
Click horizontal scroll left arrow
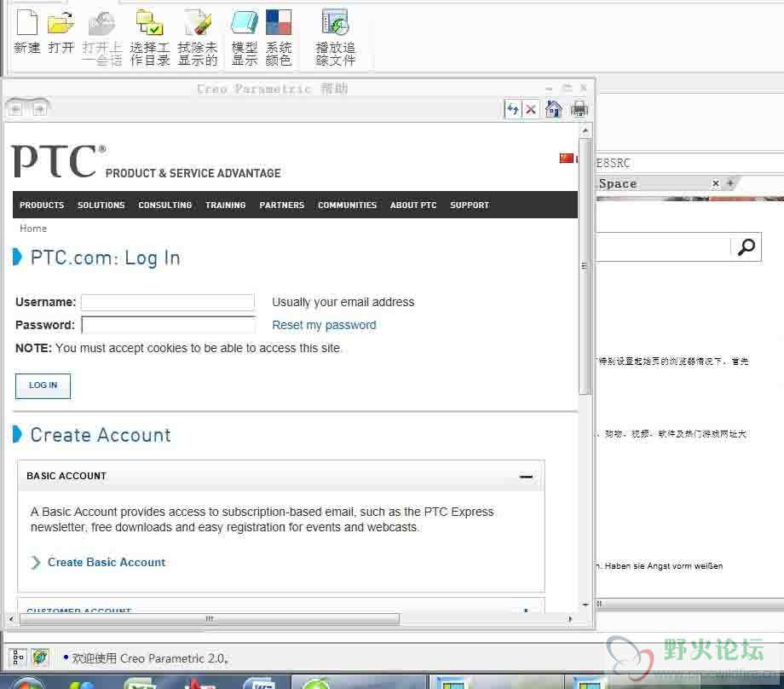pyautogui.click(x=11, y=619)
